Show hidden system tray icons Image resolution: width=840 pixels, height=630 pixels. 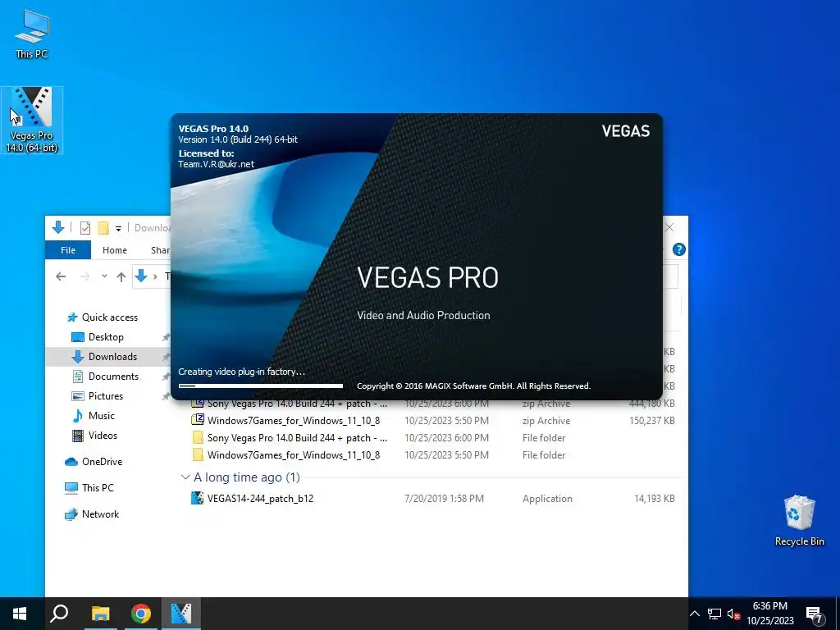[695, 614]
